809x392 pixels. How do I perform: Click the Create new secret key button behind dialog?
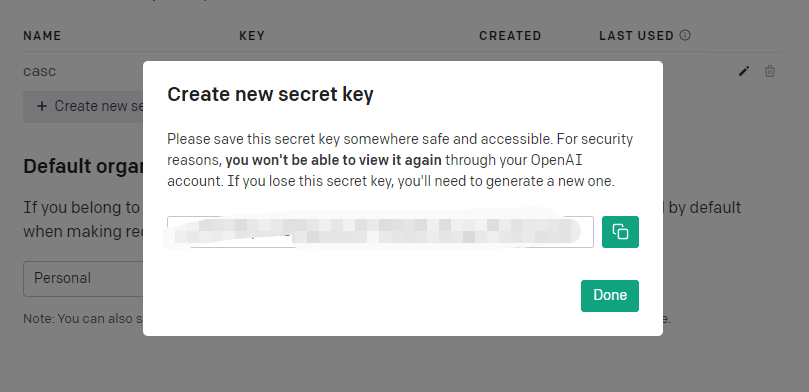pos(83,107)
